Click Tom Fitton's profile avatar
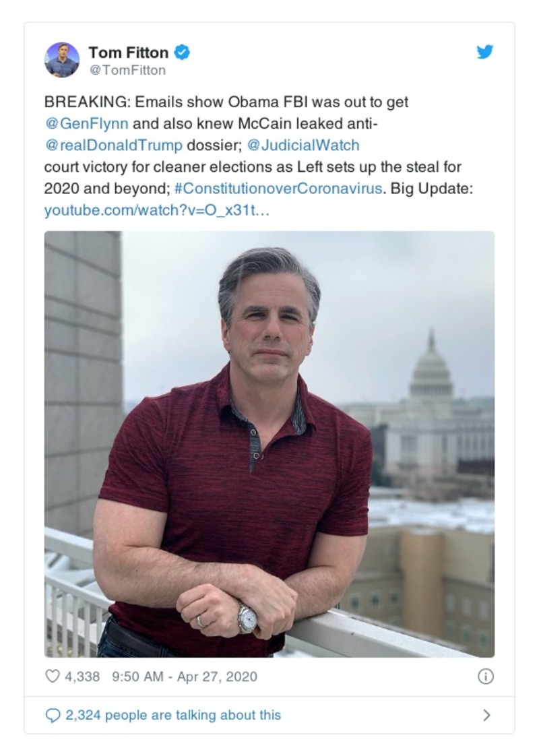 pyautogui.click(x=63, y=58)
